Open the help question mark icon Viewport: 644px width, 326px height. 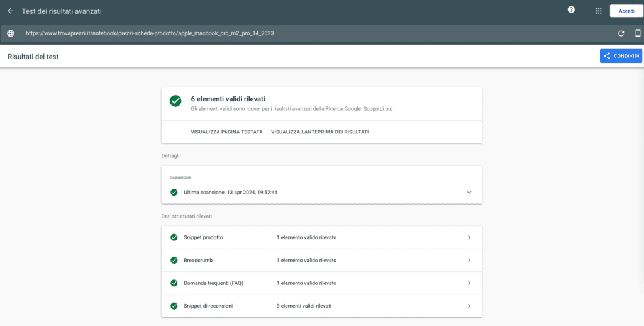[x=571, y=10]
